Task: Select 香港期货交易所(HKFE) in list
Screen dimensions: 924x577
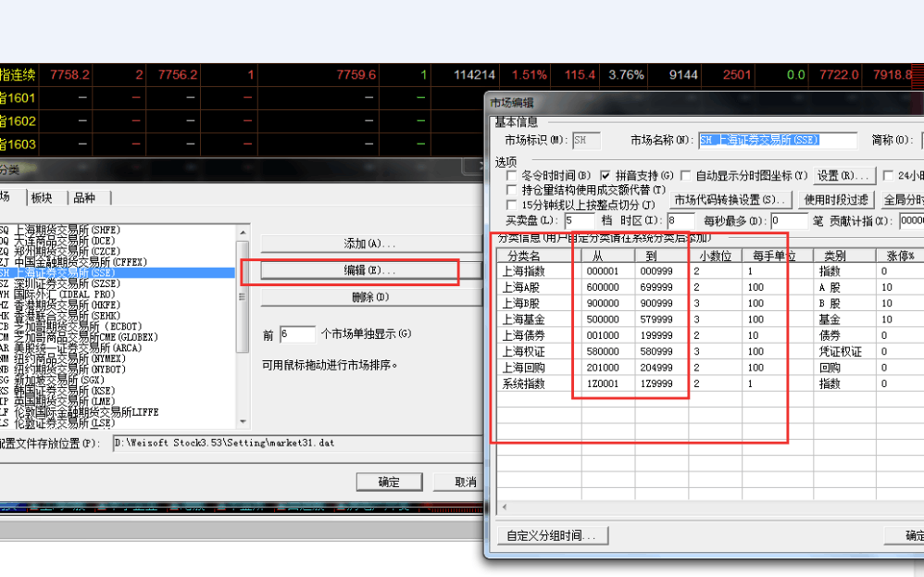Action: (118, 305)
